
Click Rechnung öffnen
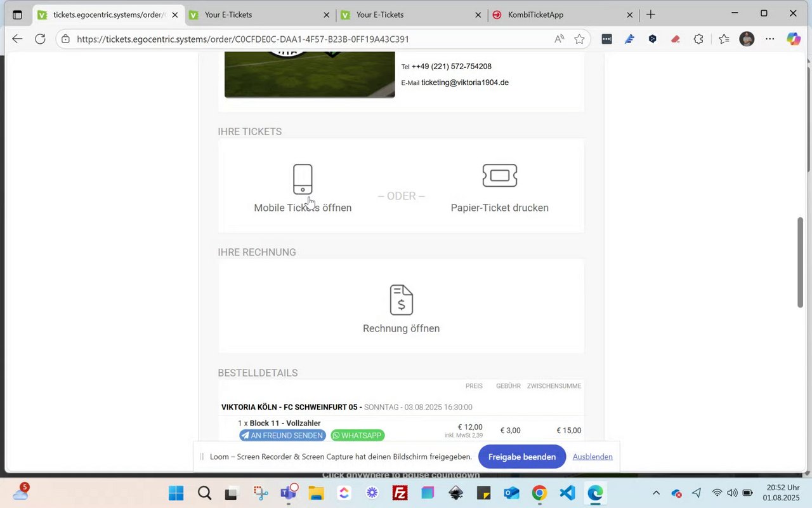[401, 328]
